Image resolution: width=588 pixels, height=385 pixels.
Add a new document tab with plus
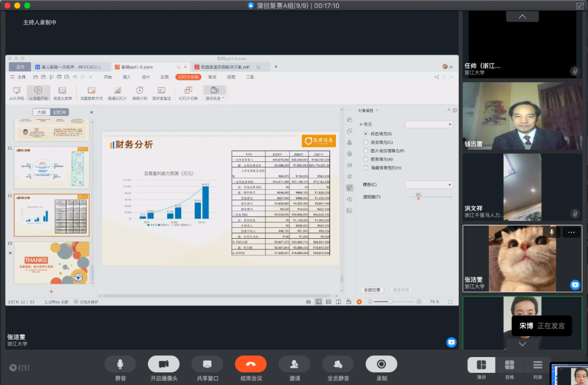point(276,67)
